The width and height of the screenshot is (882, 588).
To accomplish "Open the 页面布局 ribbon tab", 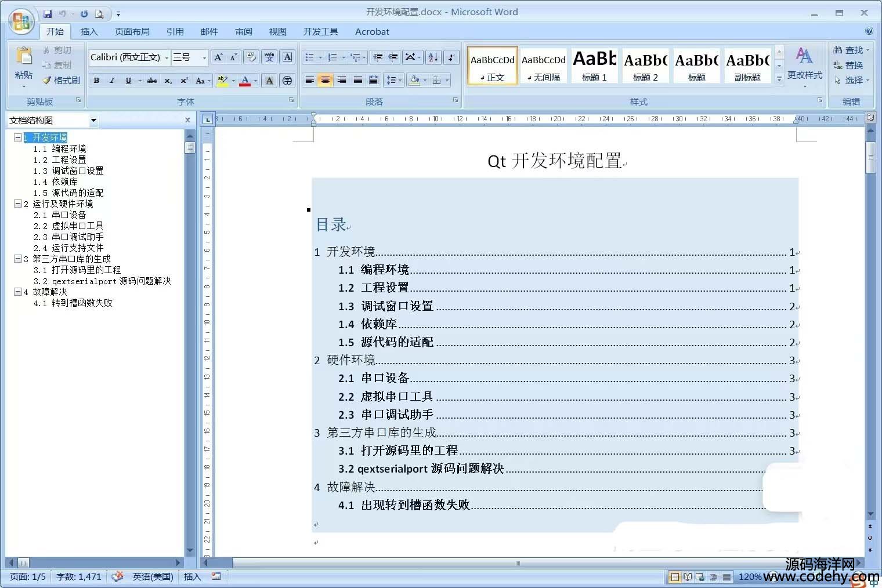I will click(132, 31).
